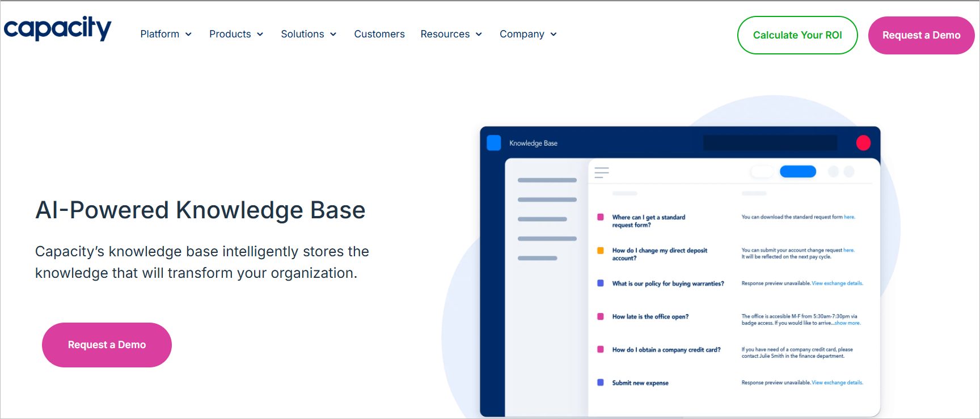Image resolution: width=980 pixels, height=419 pixels.
Task: Expand the Solutions chevron arrow
Action: point(333,35)
